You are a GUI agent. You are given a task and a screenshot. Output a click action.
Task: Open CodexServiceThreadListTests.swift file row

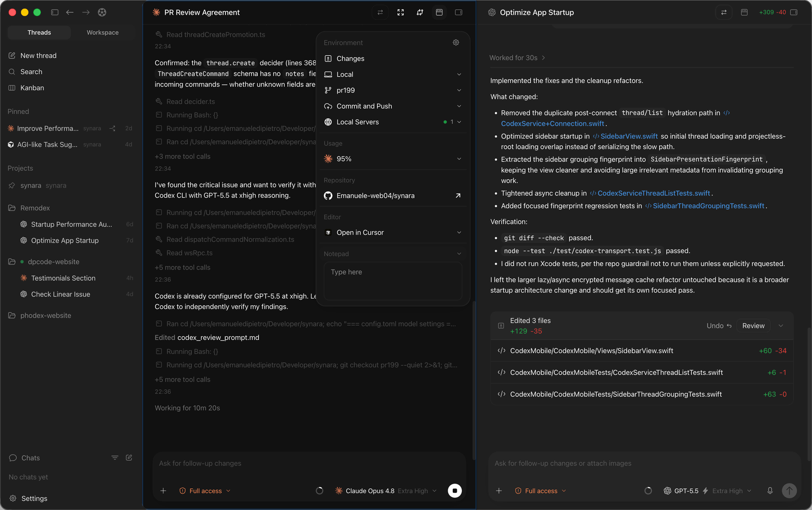pyautogui.click(x=642, y=372)
